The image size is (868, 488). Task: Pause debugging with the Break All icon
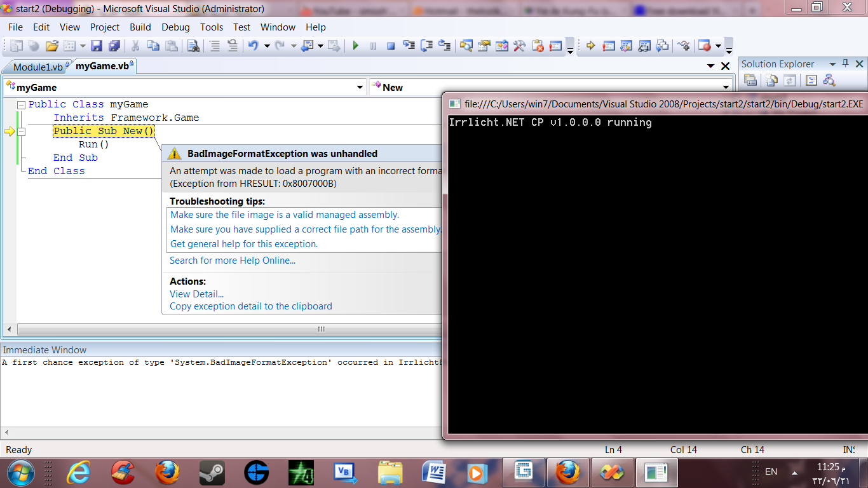click(373, 46)
